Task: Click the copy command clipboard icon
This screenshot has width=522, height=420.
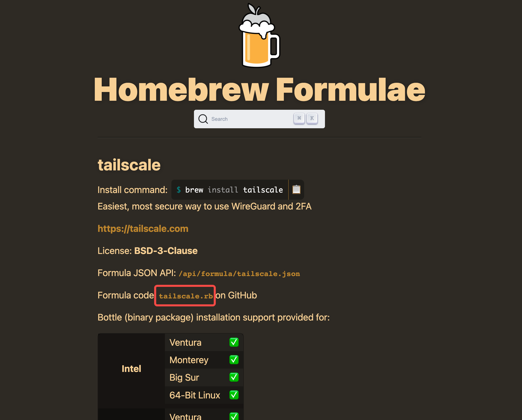Action: [x=296, y=189]
